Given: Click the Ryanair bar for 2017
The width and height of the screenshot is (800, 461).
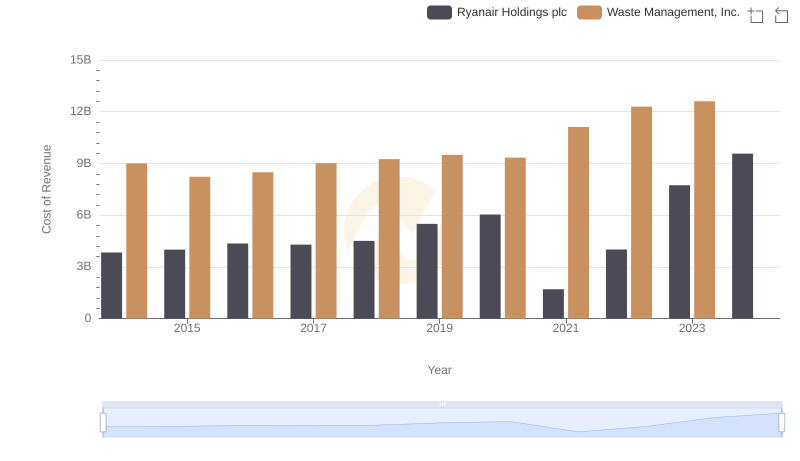Looking at the screenshot, I should click(x=301, y=281).
